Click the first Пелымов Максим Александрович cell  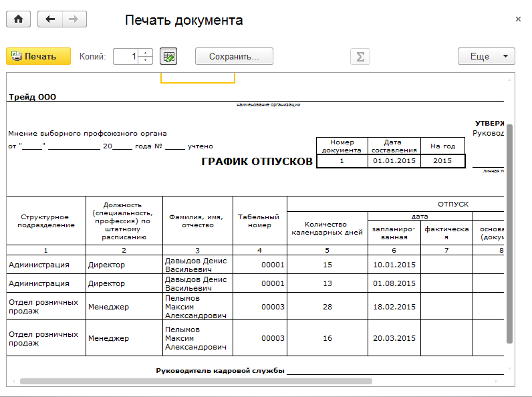pos(196,307)
